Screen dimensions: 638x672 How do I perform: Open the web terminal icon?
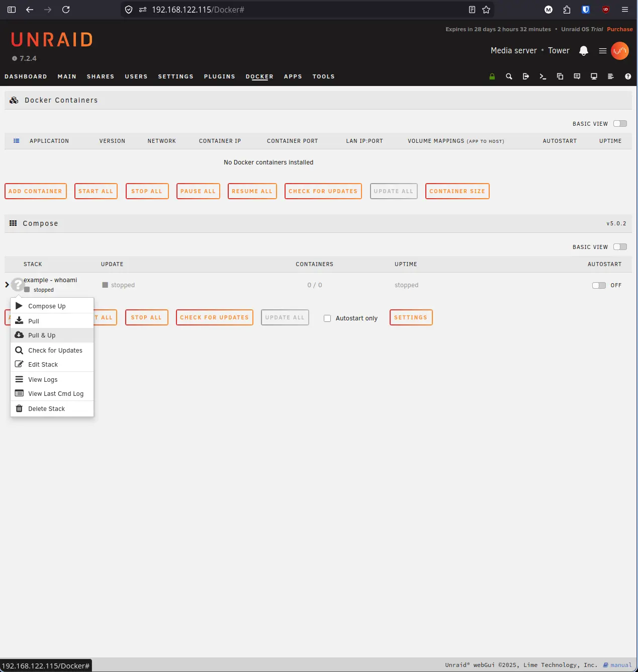click(x=543, y=76)
